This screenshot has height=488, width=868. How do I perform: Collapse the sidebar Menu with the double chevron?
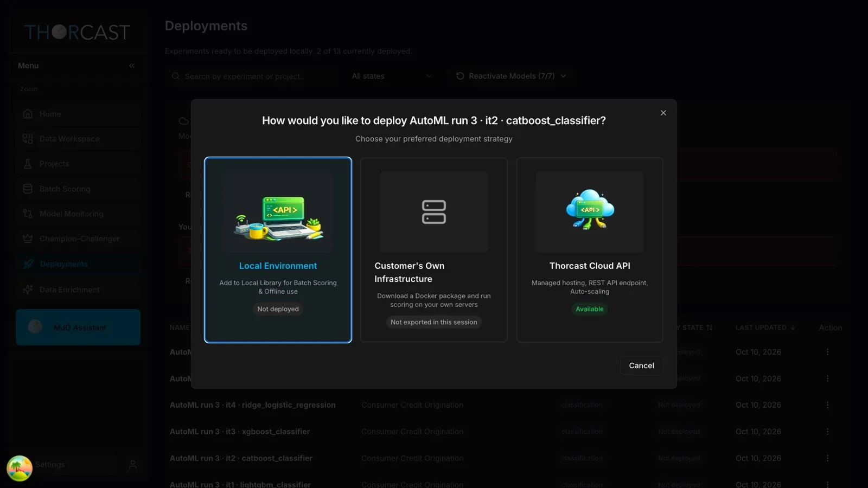tap(132, 66)
